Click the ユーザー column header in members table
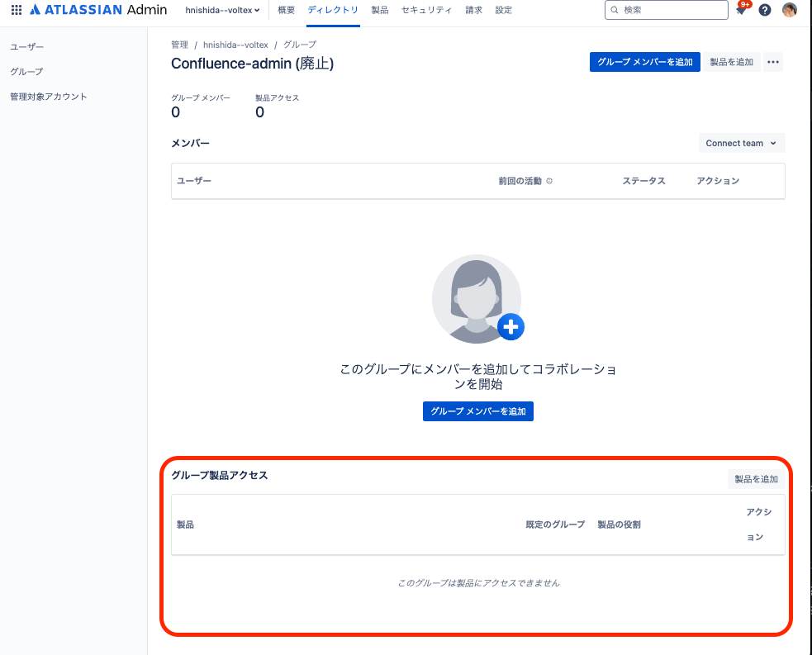 pos(194,181)
